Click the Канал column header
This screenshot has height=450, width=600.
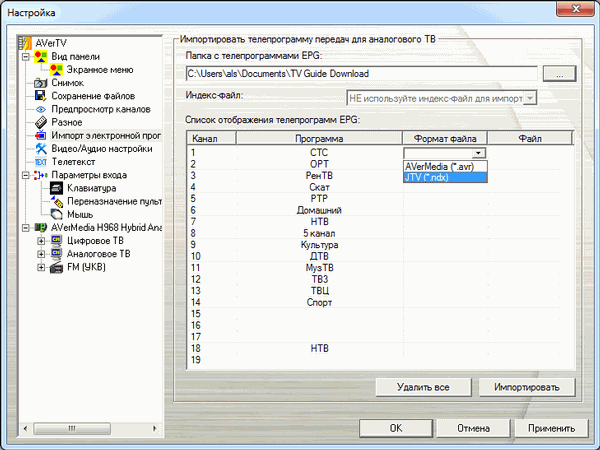212,139
